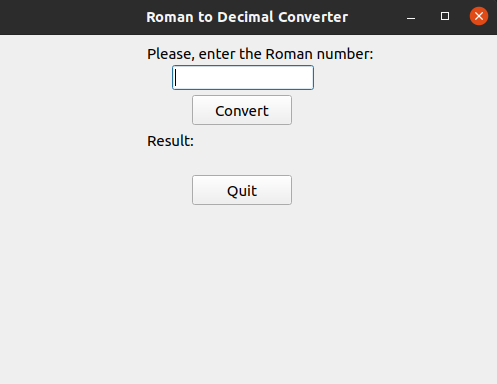Place the cursor in the Roman numeral text box
This screenshot has width=497, height=384.
243,78
